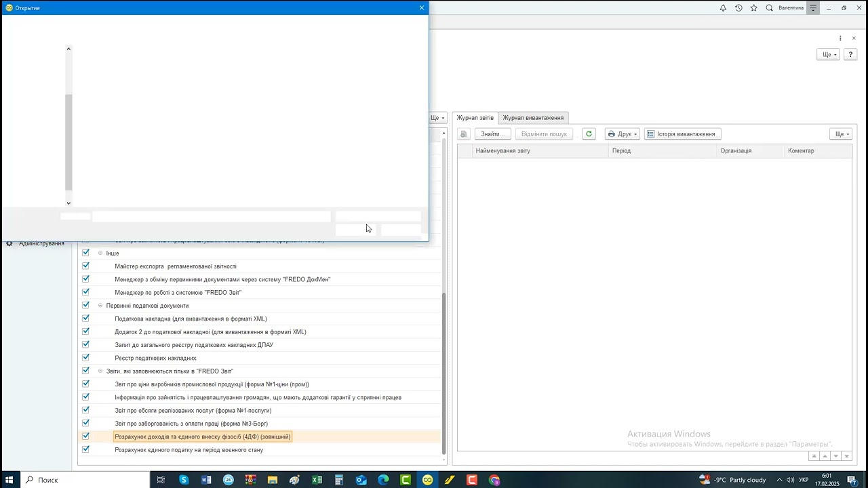Collapse the Інше tree group

(100, 253)
